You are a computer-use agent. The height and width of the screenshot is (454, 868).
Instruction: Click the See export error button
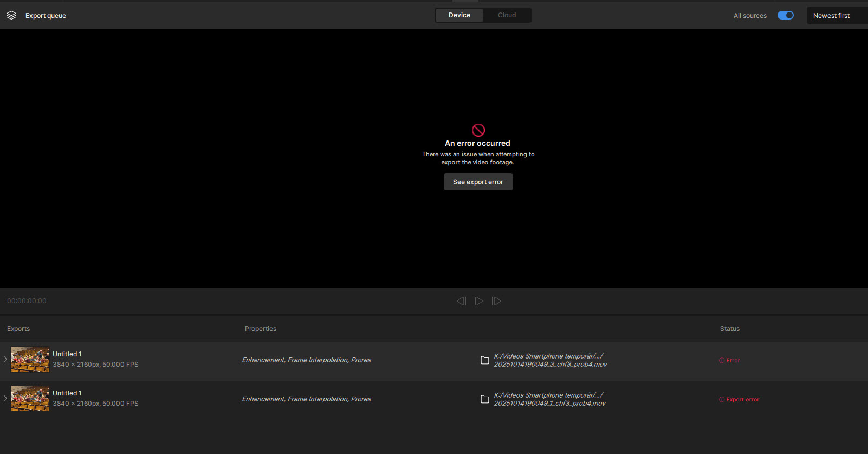478,182
